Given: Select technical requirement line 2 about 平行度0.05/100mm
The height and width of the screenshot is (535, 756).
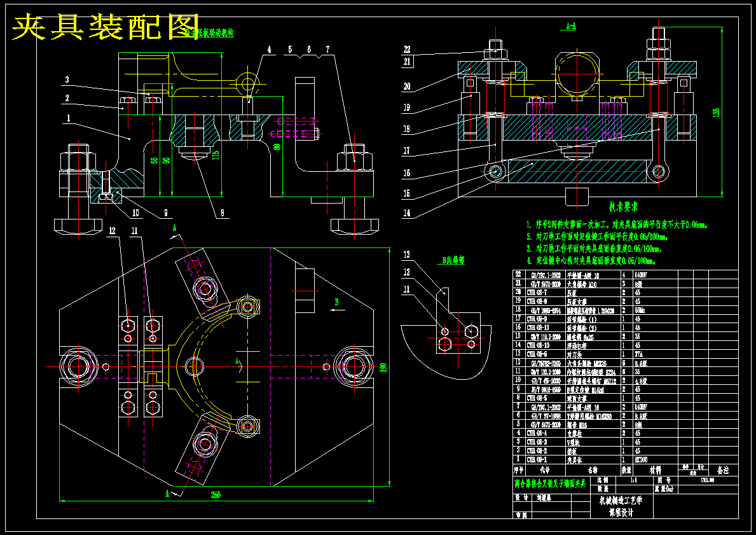Looking at the screenshot, I should (x=597, y=237).
